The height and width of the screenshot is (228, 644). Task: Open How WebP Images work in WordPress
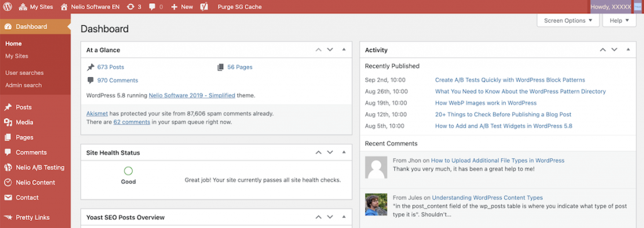[486, 103]
